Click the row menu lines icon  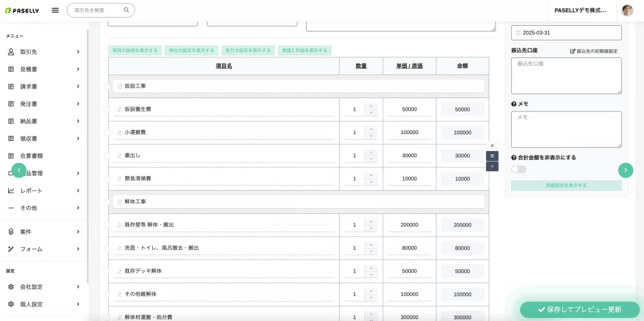pyautogui.click(x=492, y=155)
